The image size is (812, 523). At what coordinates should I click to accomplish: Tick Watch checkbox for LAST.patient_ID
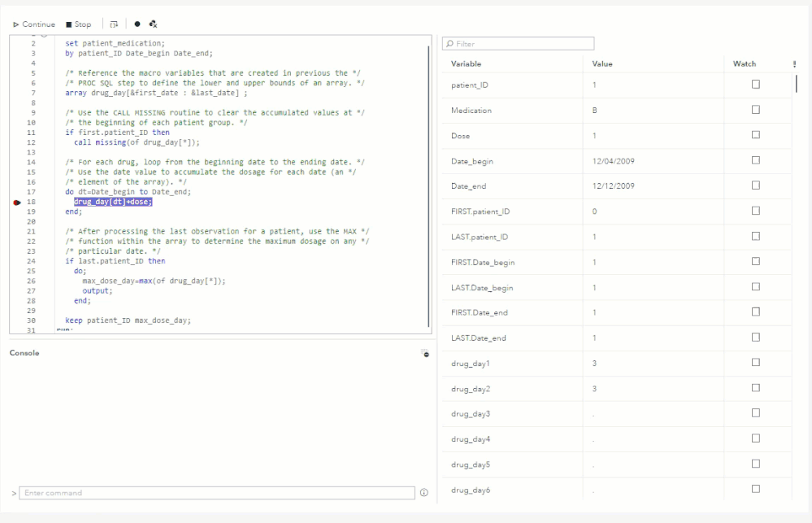756,236
